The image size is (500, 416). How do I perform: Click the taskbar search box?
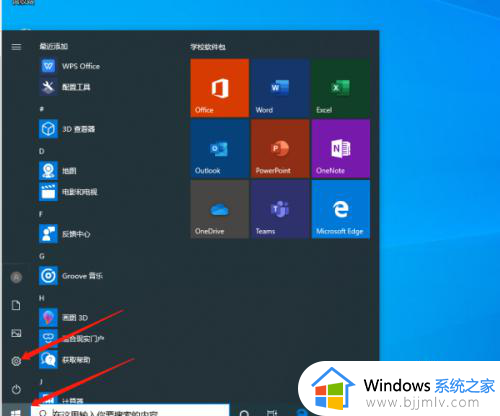130,411
